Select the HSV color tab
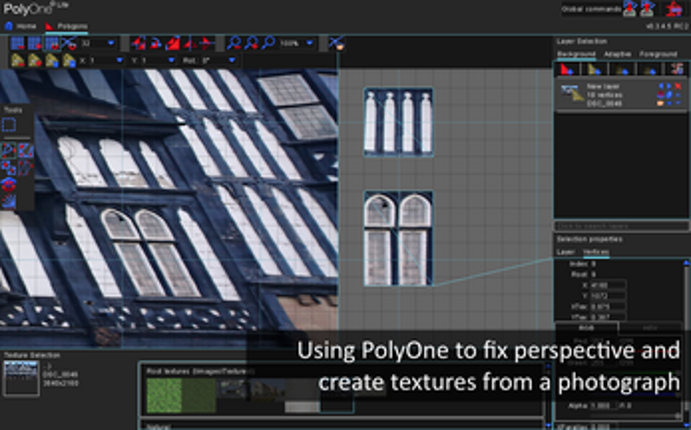This screenshot has height=430, width=691. (650, 327)
